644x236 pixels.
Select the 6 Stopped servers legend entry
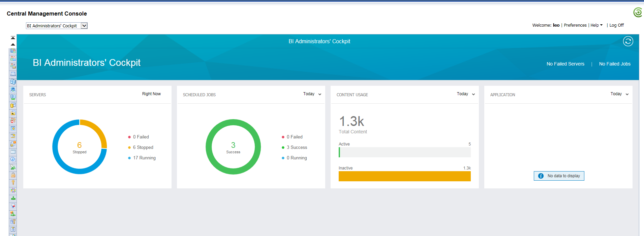(x=141, y=147)
